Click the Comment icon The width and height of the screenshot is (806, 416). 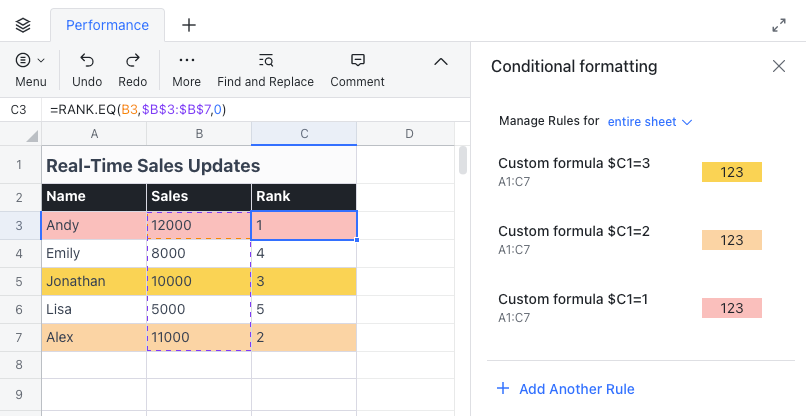coord(357,61)
